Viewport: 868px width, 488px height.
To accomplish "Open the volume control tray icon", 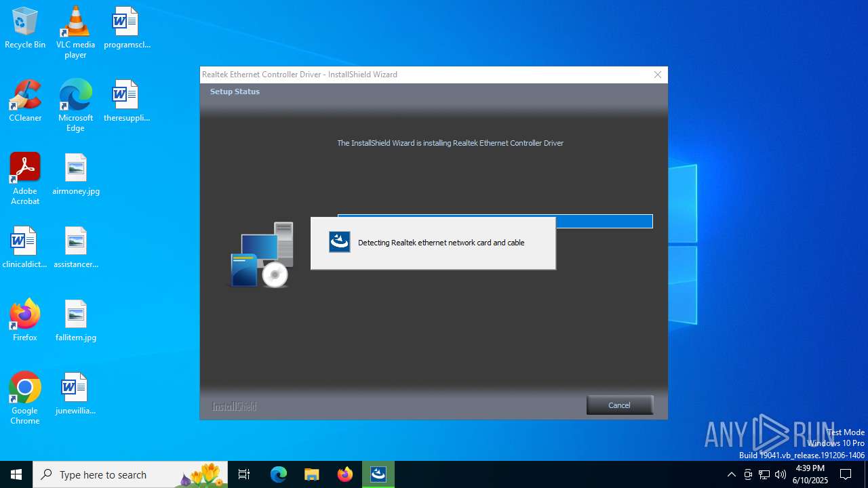I will (781, 474).
